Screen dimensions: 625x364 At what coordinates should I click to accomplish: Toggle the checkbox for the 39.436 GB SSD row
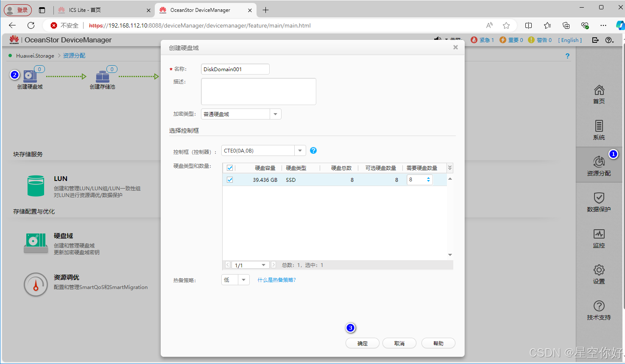click(x=230, y=180)
